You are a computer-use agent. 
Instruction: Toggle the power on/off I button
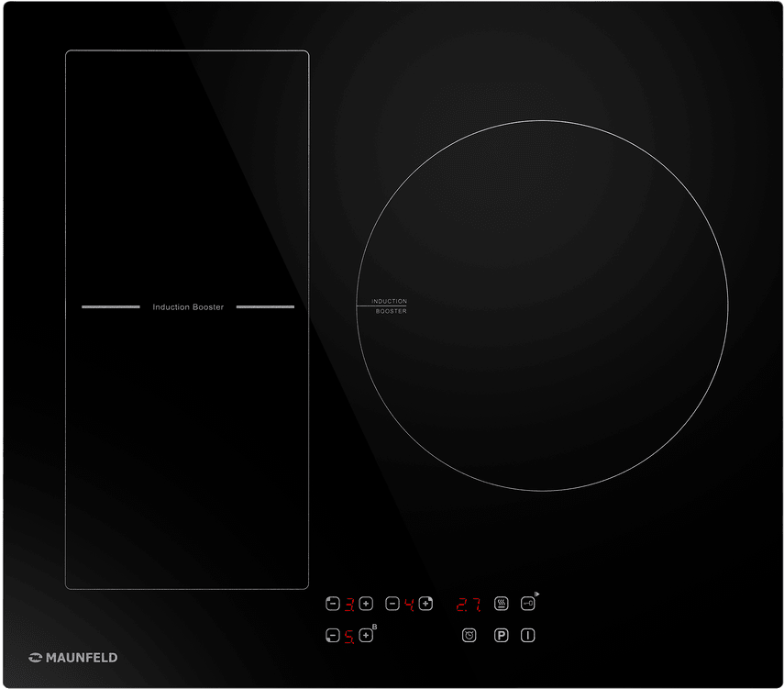pyautogui.click(x=528, y=635)
